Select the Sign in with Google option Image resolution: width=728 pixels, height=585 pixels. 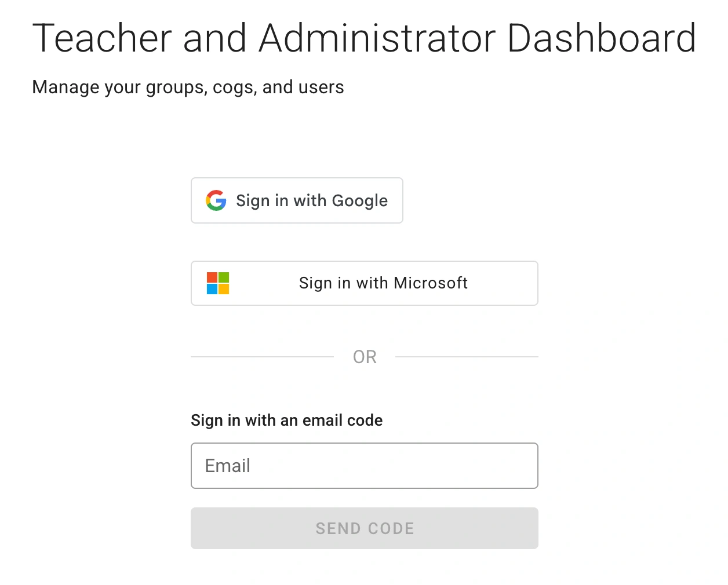(297, 200)
